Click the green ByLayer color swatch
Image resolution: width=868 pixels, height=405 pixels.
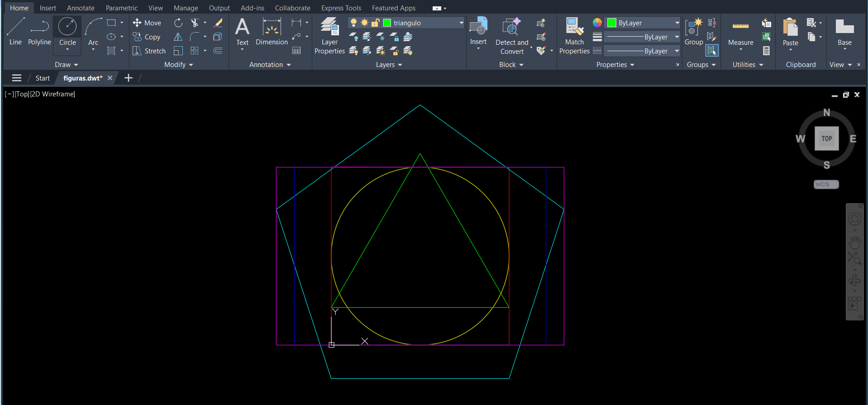612,23
